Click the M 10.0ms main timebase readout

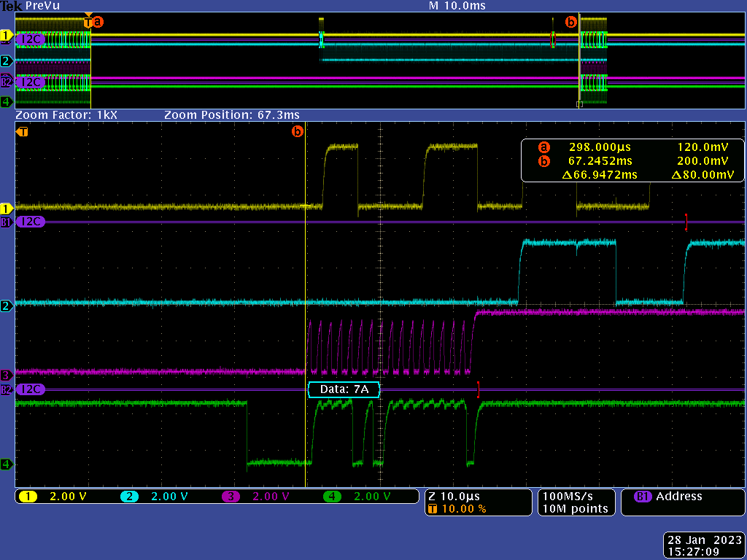[457, 6]
